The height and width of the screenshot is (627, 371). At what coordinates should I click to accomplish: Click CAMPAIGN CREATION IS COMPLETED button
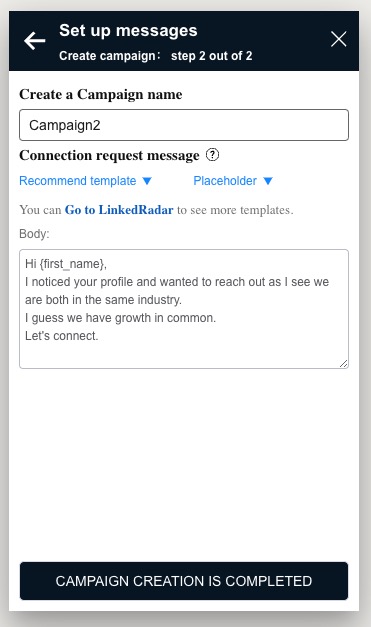pyautogui.click(x=184, y=581)
